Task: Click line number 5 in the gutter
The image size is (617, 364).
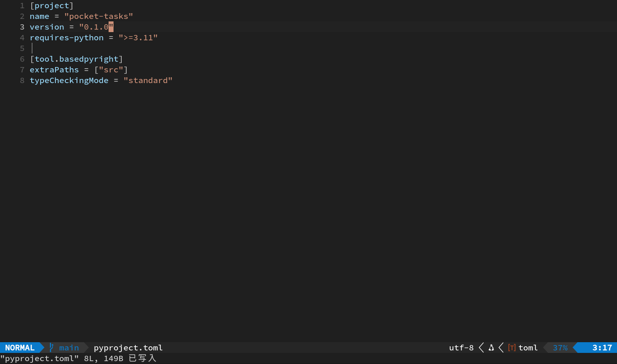Action: pyautogui.click(x=22, y=49)
